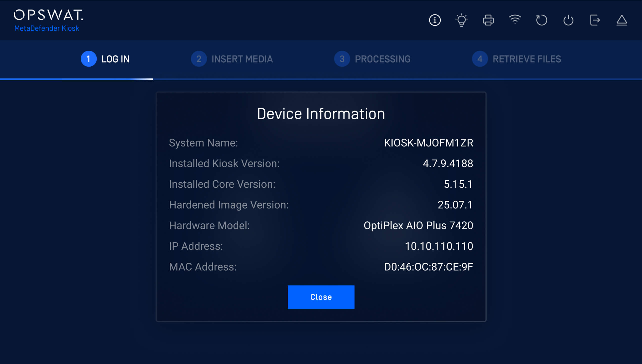Click the System Name KIOSK-MJOFM1ZR
The width and height of the screenshot is (642, 364).
point(428,143)
